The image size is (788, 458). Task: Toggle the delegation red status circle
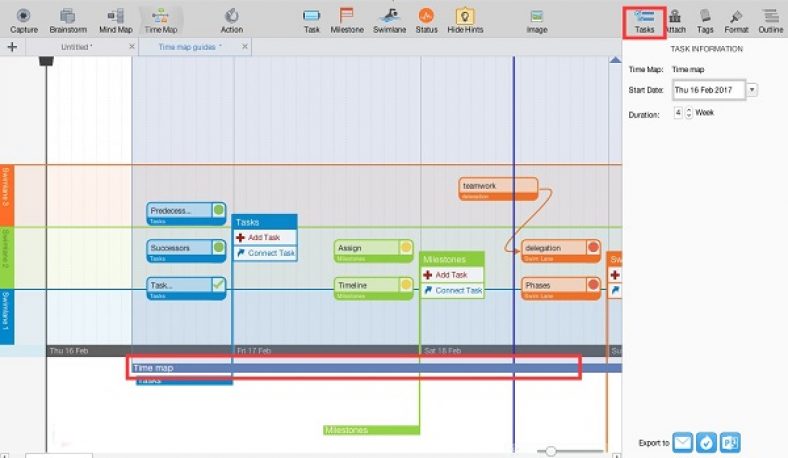click(x=594, y=247)
